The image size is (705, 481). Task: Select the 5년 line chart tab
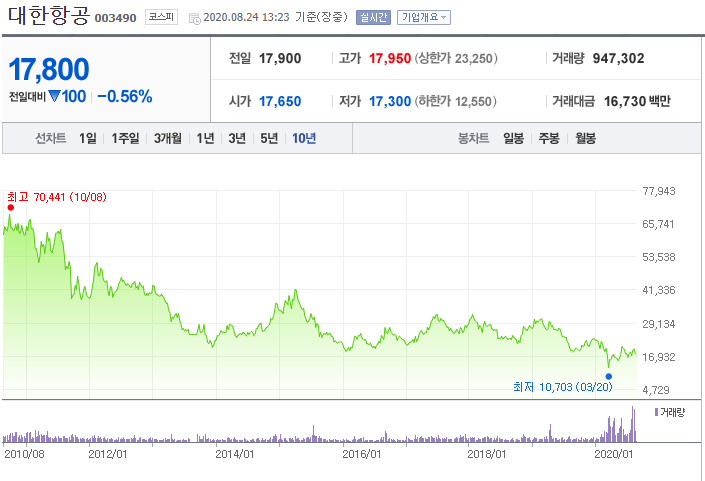pos(269,138)
